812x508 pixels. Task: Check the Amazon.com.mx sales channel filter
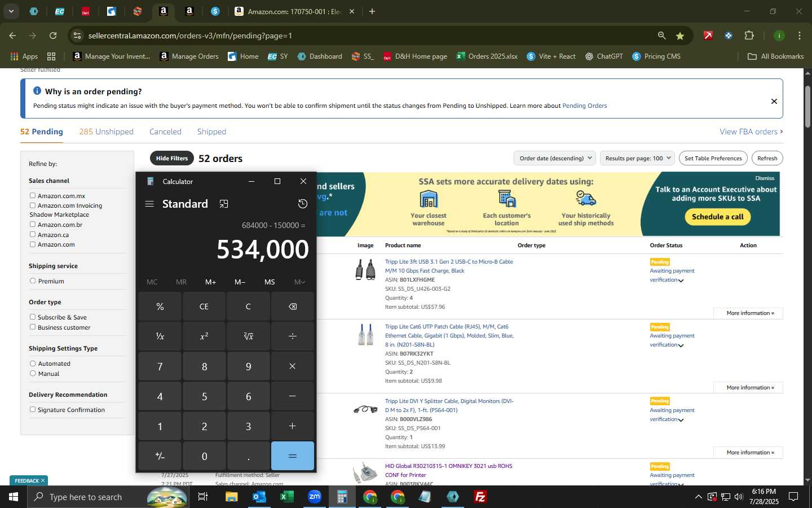[x=33, y=195]
